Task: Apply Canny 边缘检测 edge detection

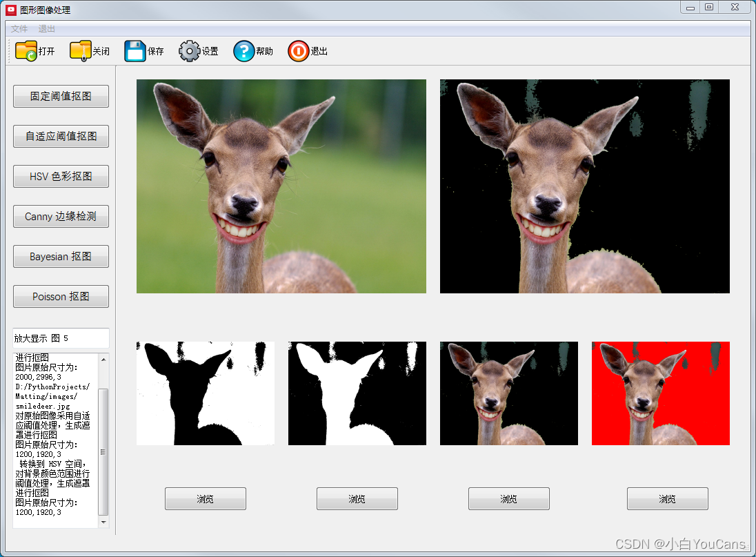Action: point(61,216)
